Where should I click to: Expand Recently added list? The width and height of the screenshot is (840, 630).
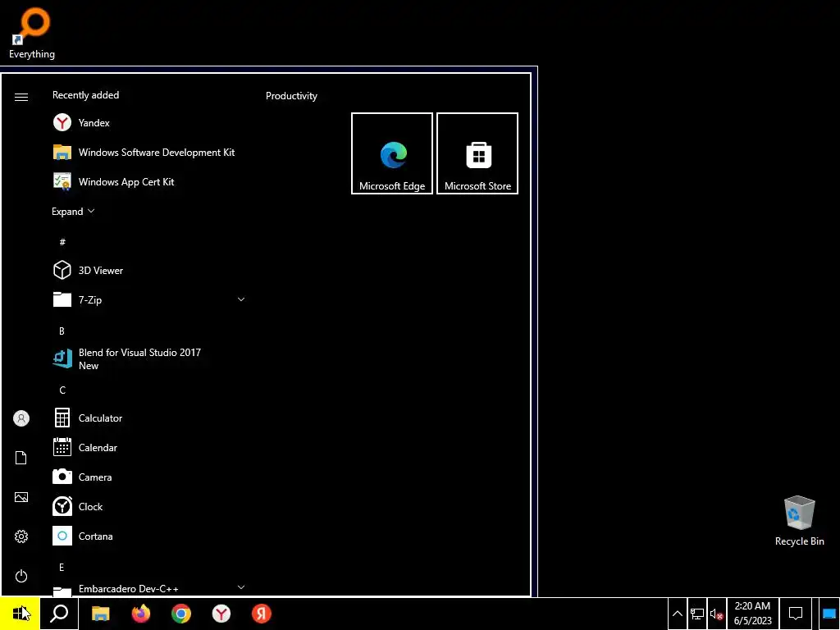pyautogui.click(x=73, y=212)
